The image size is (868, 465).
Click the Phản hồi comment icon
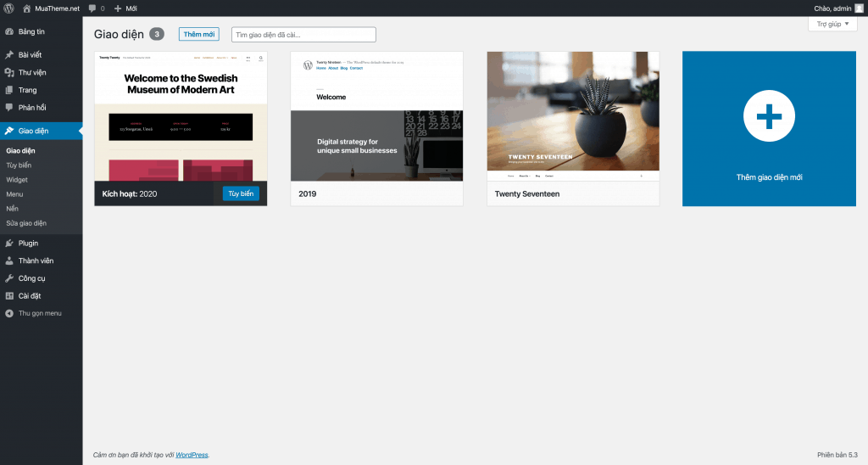(9, 108)
